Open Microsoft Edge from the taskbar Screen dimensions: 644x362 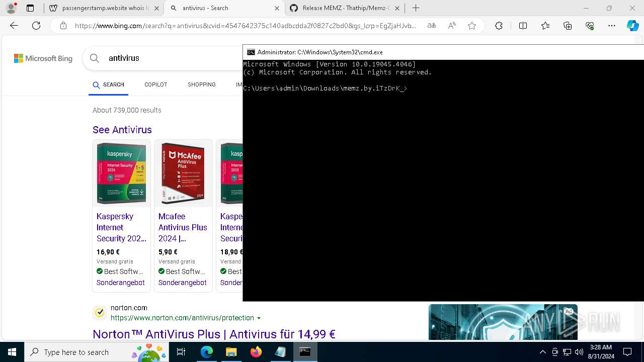pos(207,352)
